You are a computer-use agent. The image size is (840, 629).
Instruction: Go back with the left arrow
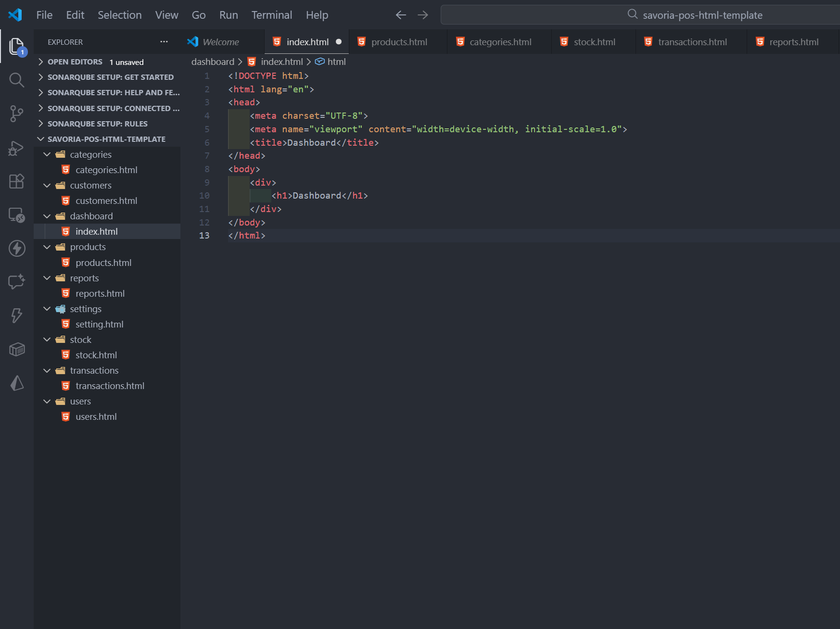click(x=401, y=15)
